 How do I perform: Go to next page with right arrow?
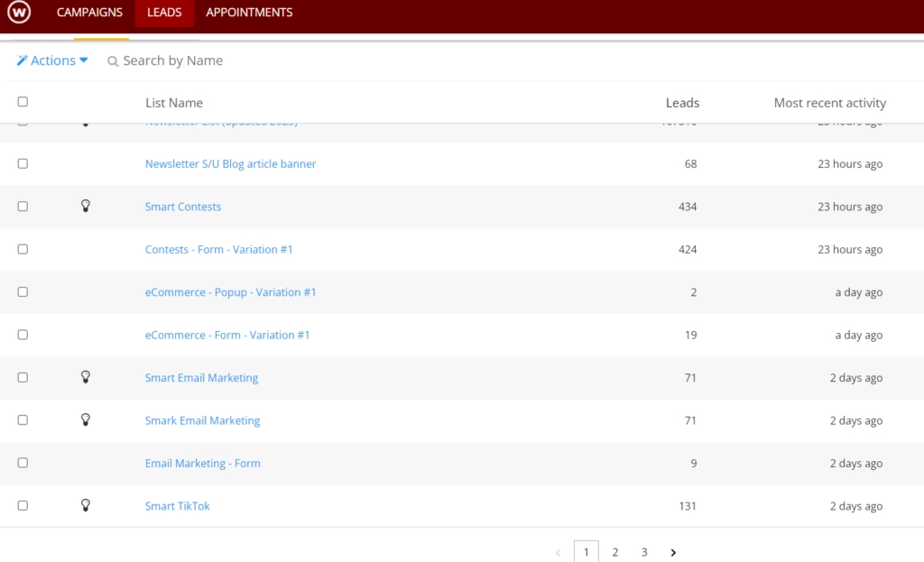(673, 553)
